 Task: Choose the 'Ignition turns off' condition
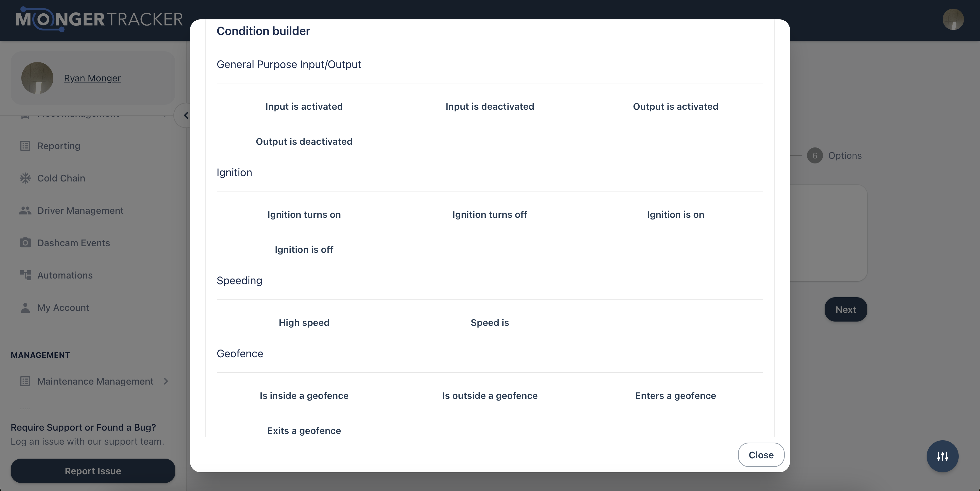490,215
